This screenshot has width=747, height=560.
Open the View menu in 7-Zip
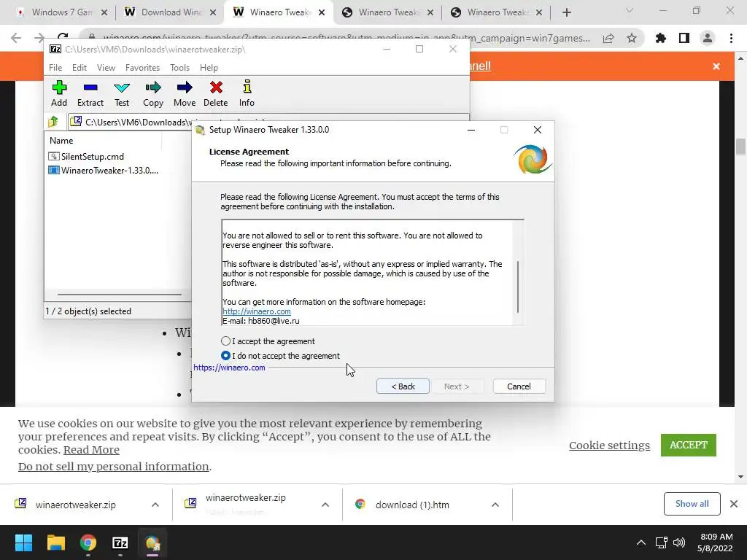click(x=106, y=68)
